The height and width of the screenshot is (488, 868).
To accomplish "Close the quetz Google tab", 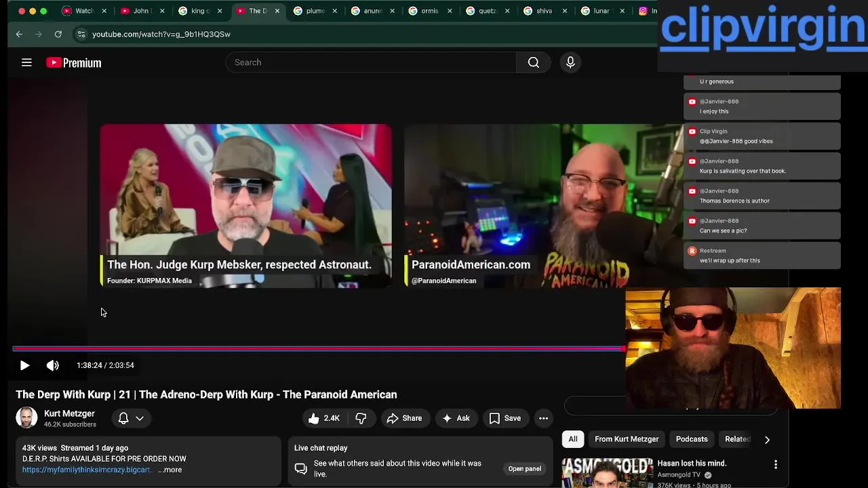I will pos(507,11).
